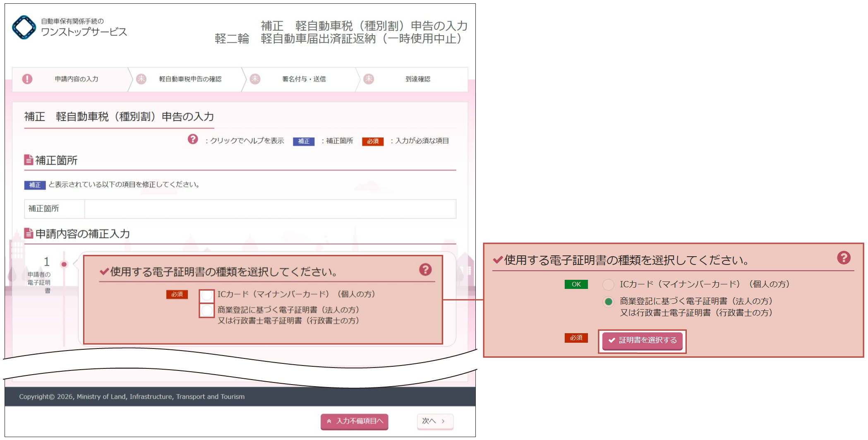Click the 未 icon beside 軽自動車税申告の確認
This screenshot has height=440, width=868.
point(141,79)
